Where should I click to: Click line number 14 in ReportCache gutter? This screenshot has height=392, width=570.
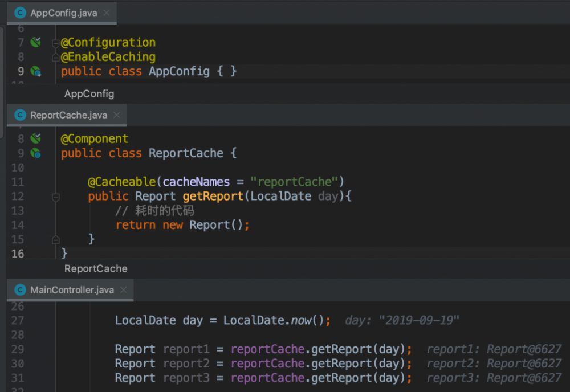(18, 225)
